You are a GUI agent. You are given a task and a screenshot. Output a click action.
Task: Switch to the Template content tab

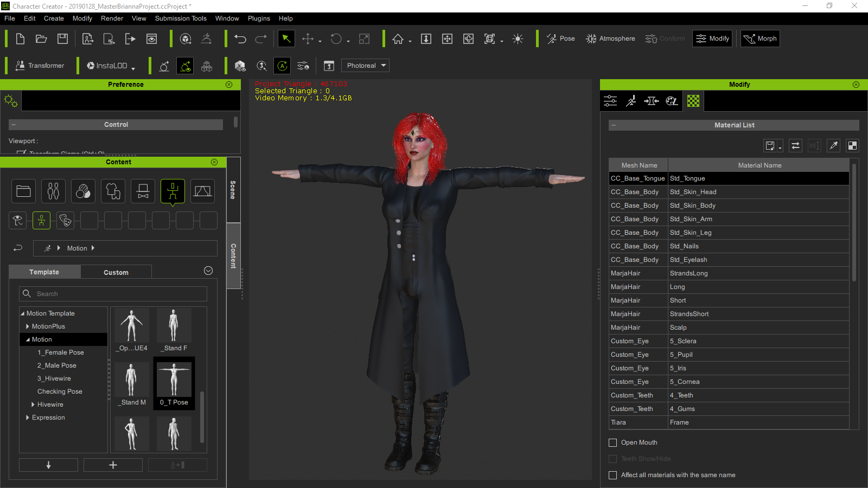pyautogui.click(x=44, y=272)
